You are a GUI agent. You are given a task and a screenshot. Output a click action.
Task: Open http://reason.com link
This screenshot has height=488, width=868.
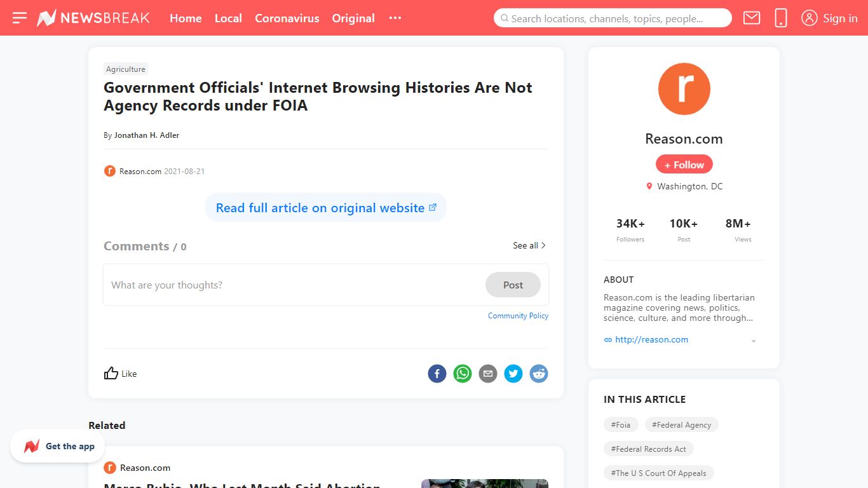click(651, 339)
